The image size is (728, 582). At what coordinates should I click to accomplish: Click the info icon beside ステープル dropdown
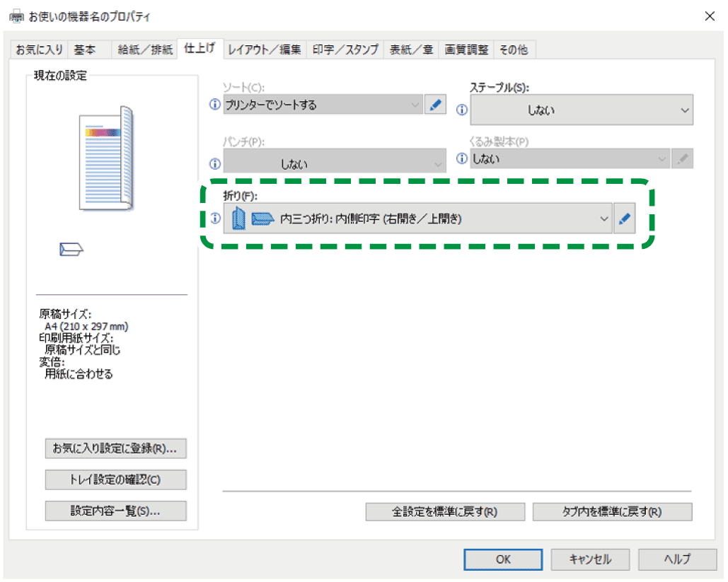coord(462,110)
